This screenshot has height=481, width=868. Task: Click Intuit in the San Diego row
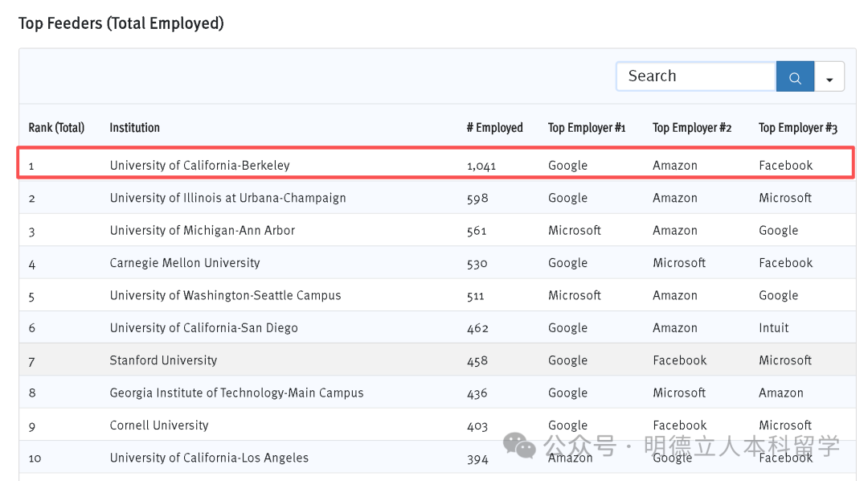pyautogui.click(x=773, y=328)
